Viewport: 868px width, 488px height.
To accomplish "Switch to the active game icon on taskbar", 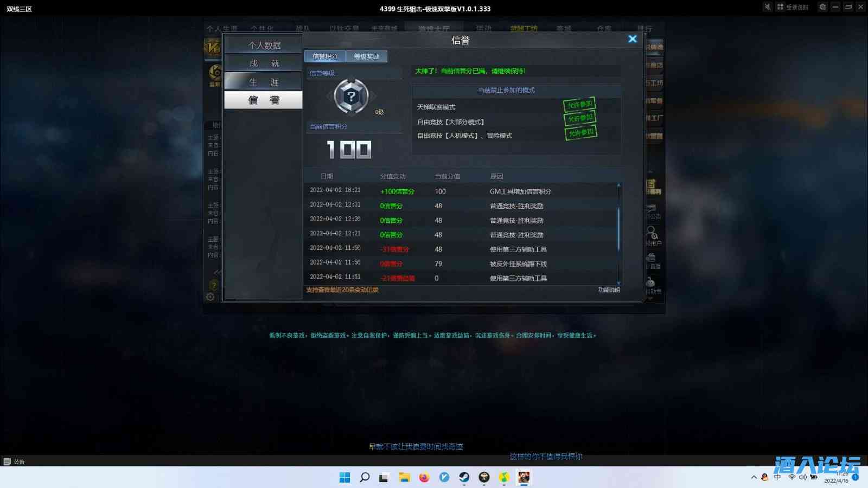I will coord(524,477).
